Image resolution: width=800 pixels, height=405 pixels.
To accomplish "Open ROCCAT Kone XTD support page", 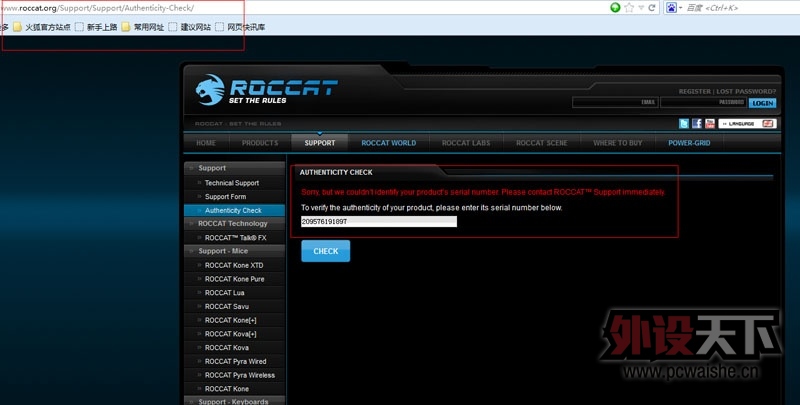I will pyautogui.click(x=234, y=265).
